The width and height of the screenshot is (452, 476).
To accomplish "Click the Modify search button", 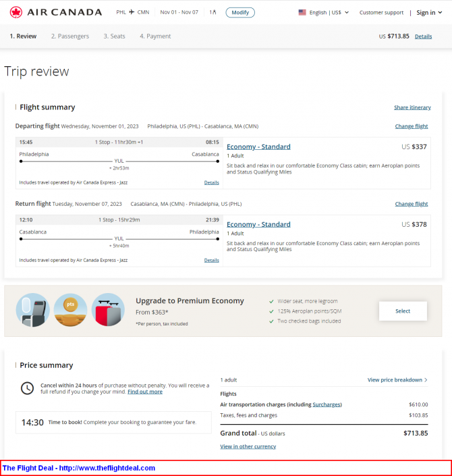I will 240,12.
